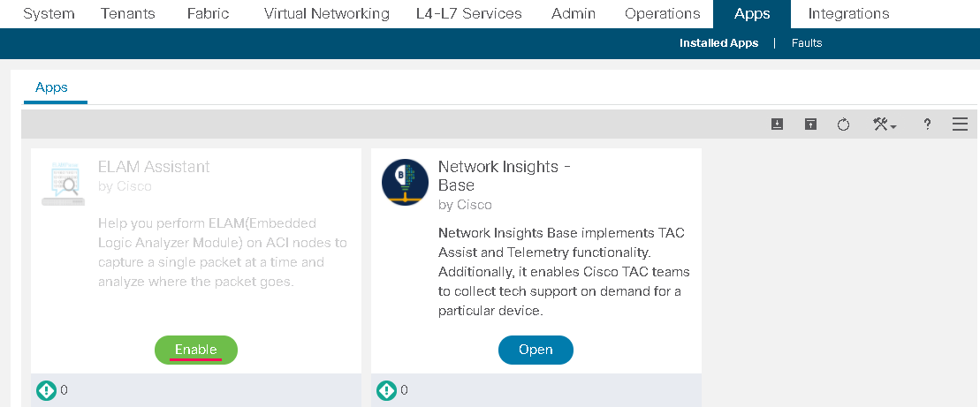Open the System menu
The height and width of the screenshot is (407, 980).
pos(49,14)
